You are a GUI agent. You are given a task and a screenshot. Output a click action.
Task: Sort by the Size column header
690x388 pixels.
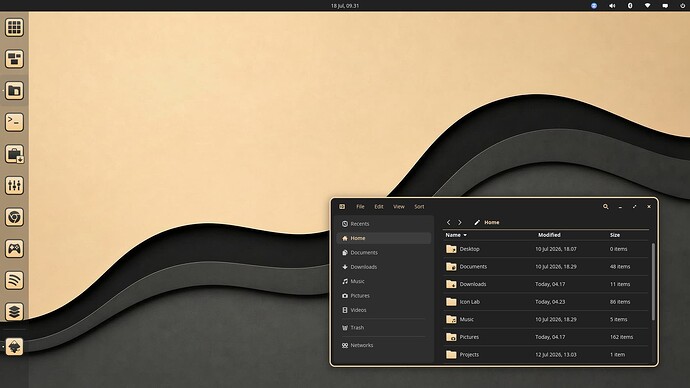(615, 235)
